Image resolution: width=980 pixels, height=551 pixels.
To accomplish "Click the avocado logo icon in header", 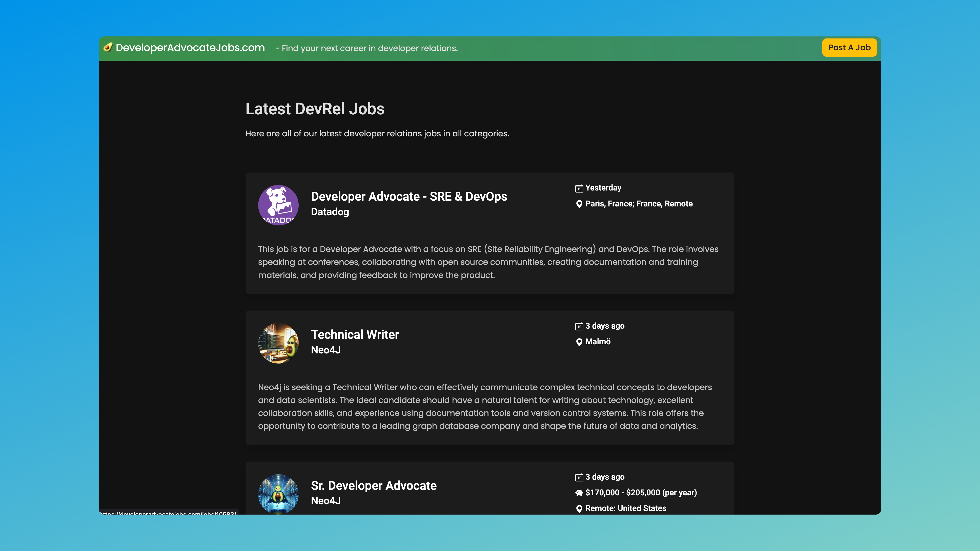I will pos(108,47).
